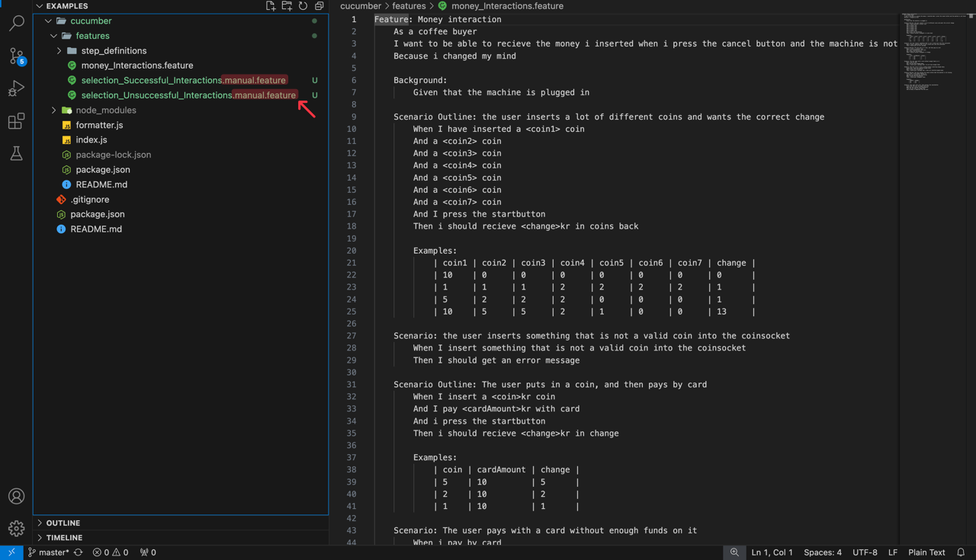Expand the step_definitions folder
Image resolution: width=976 pixels, height=560 pixels.
pos(59,50)
